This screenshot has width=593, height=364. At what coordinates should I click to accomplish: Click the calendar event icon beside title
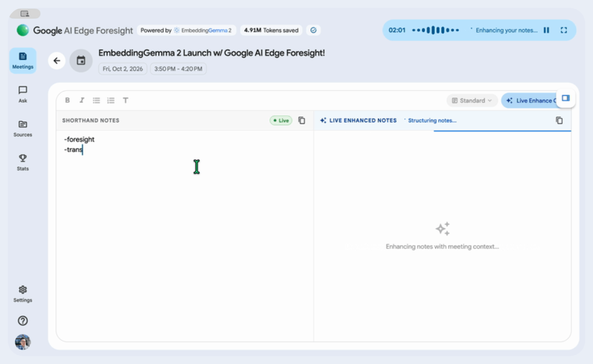click(x=81, y=61)
